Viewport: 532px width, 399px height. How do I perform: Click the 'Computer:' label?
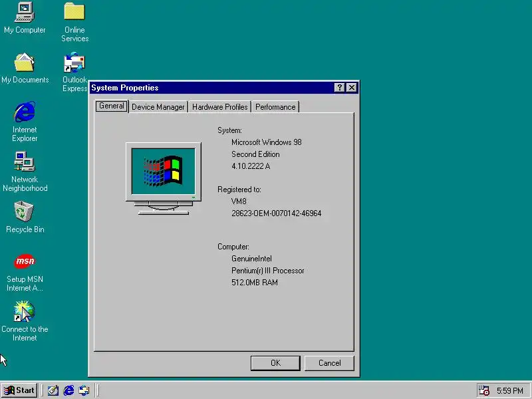(233, 247)
